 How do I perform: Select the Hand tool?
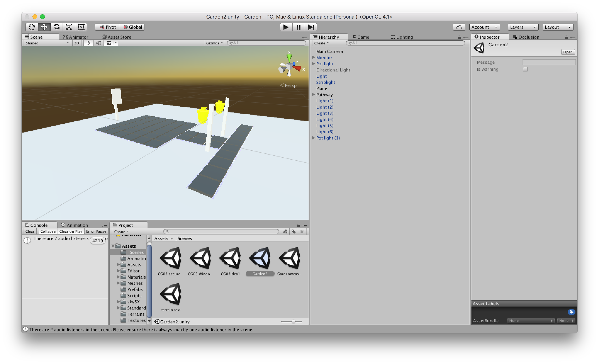tap(32, 27)
